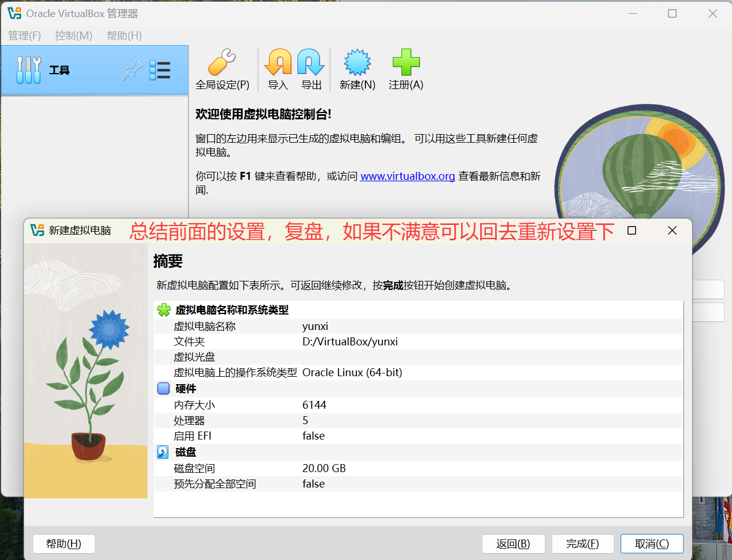Image resolution: width=732 pixels, height=560 pixels.
Task: Open the 管理(F) menu
Action: pos(25,35)
